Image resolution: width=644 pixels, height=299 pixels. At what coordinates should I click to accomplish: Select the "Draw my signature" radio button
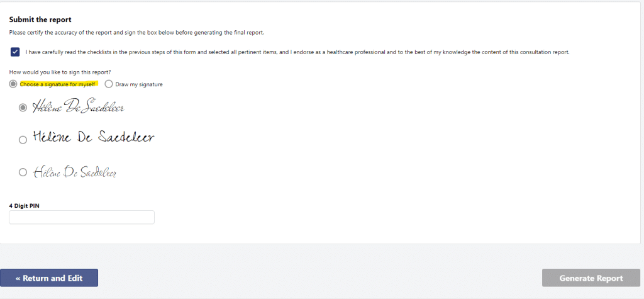(x=109, y=84)
